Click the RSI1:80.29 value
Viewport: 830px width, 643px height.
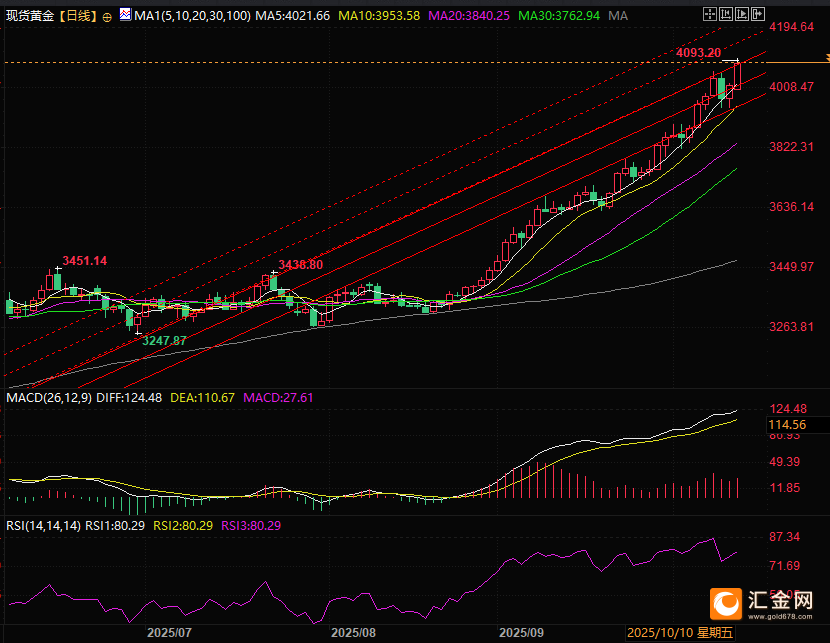pos(115,526)
